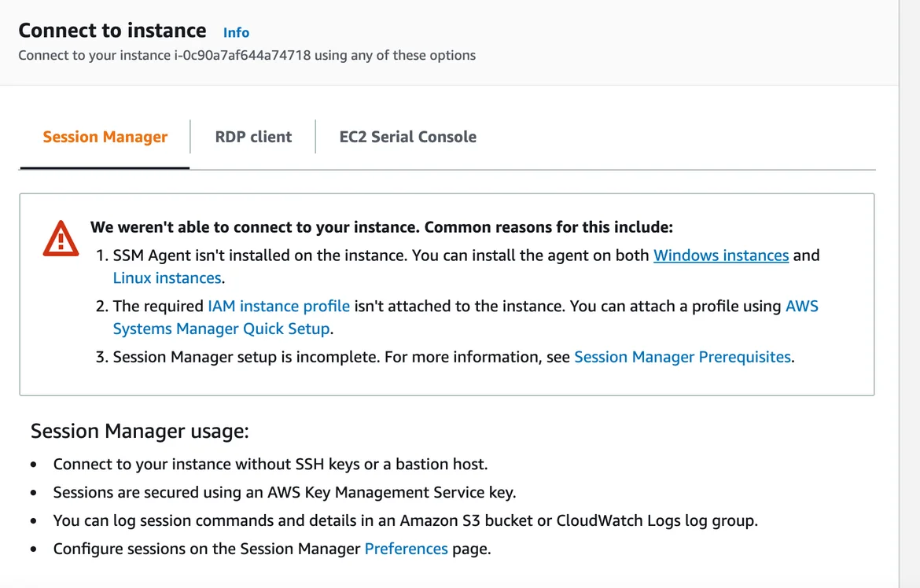Click the bullet about Amazon S3 bucket logging
Screen dimensions: 920x588
[x=405, y=520]
